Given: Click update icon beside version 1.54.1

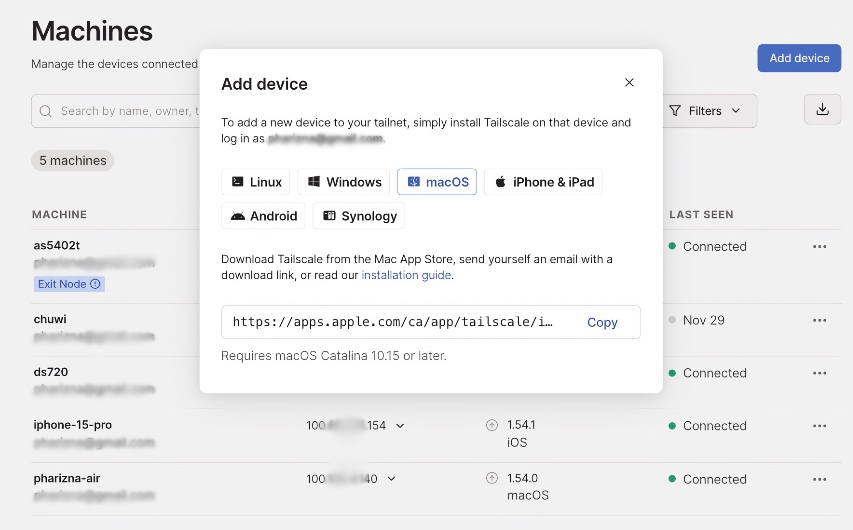Looking at the screenshot, I should click(x=492, y=425).
